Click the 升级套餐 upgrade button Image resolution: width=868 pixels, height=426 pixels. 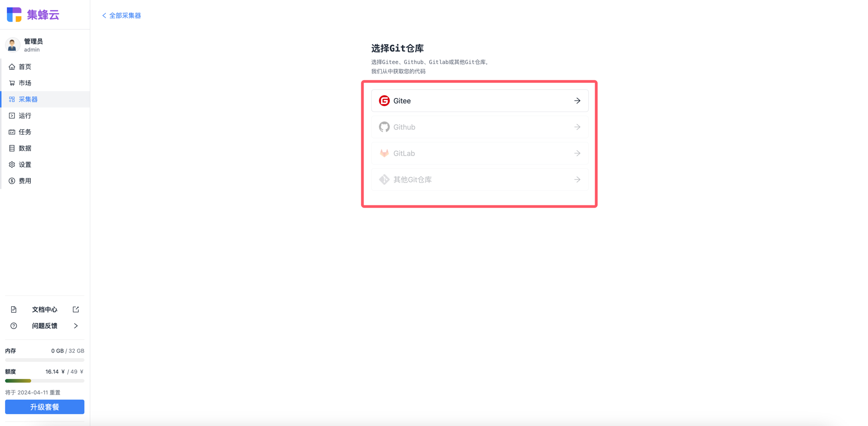(44, 407)
